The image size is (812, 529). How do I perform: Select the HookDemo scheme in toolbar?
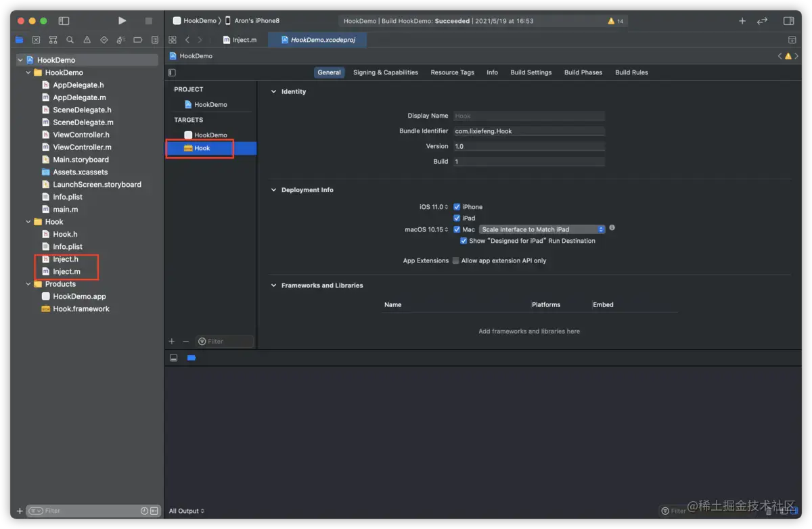[195, 21]
